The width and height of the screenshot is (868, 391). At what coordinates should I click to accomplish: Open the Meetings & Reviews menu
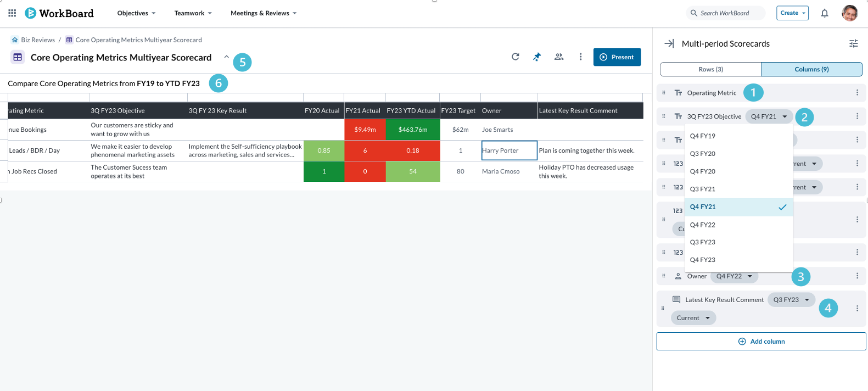coord(264,13)
